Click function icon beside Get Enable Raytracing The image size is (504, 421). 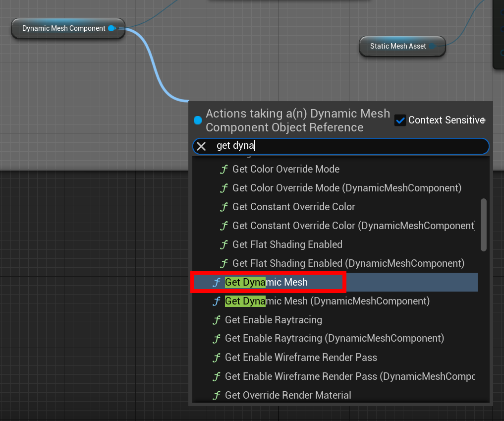[217, 320]
